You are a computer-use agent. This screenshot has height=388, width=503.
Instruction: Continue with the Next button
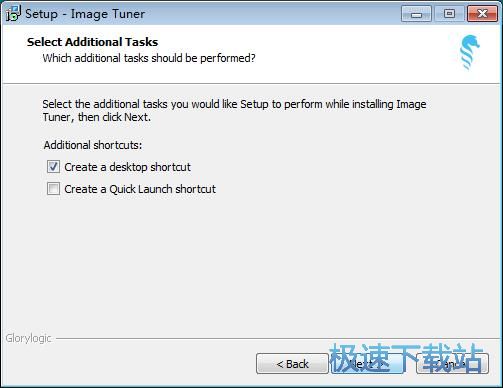(x=368, y=364)
